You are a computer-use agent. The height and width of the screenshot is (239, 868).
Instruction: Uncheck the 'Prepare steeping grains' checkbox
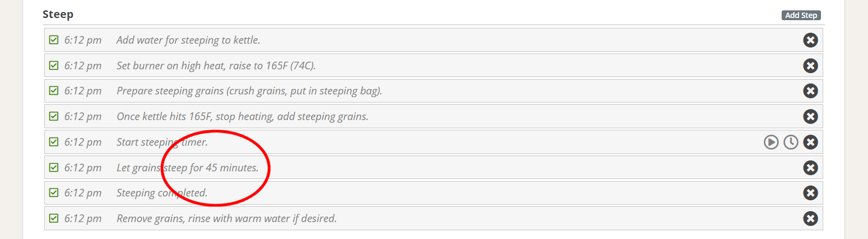pos(54,91)
